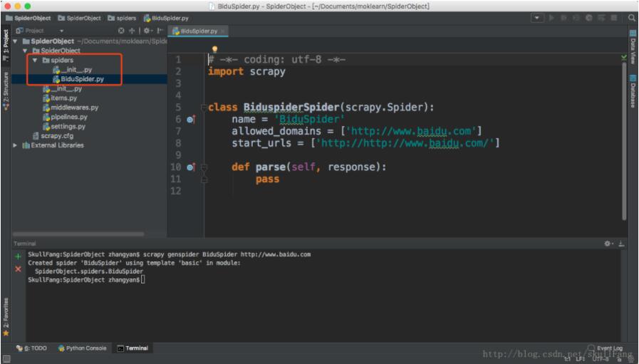
Task: Click 'import scrapy' on line 2
Action: pos(246,71)
